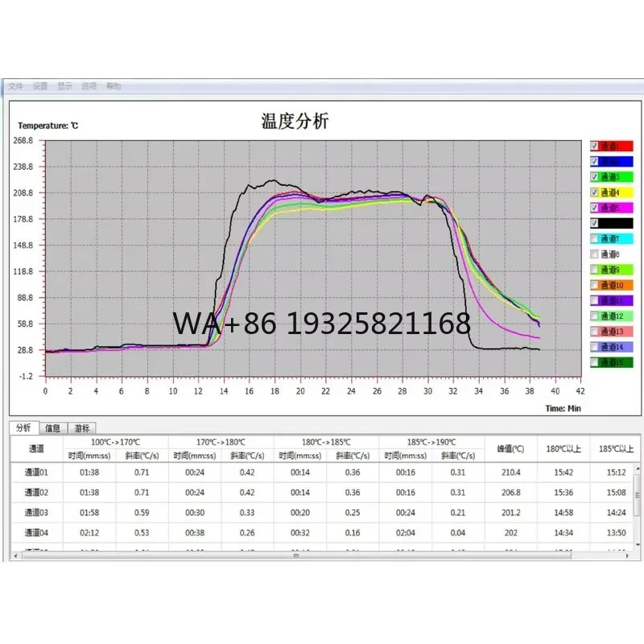The height and width of the screenshot is (644, 644).
Task: Open the 显示 menu
Action: coord(64,86)
